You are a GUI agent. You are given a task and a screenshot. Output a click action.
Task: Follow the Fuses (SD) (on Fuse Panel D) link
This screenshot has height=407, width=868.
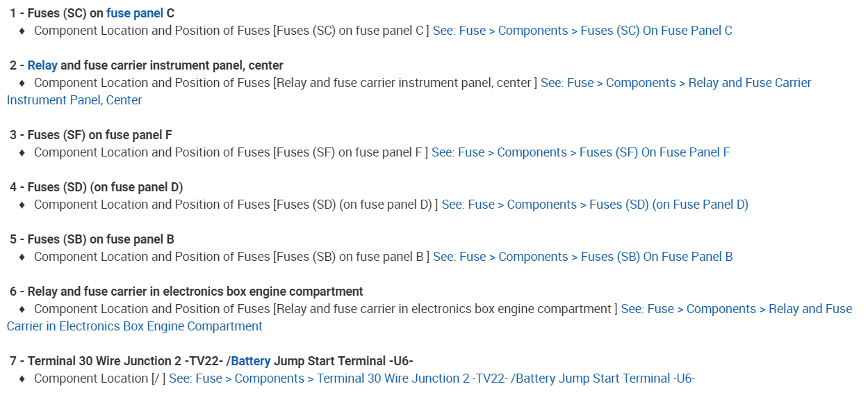[x=595, y=205]
